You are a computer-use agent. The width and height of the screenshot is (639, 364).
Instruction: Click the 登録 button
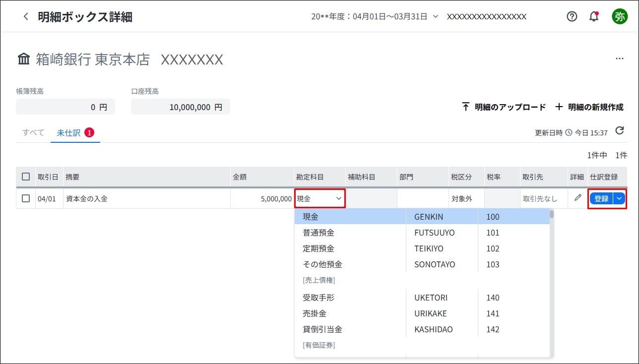(601, 198)
